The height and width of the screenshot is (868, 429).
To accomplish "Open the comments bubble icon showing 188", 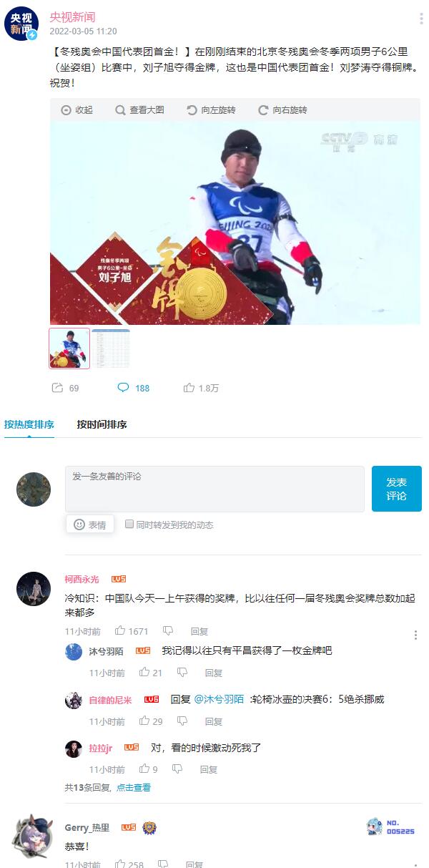I will (123, 387).
